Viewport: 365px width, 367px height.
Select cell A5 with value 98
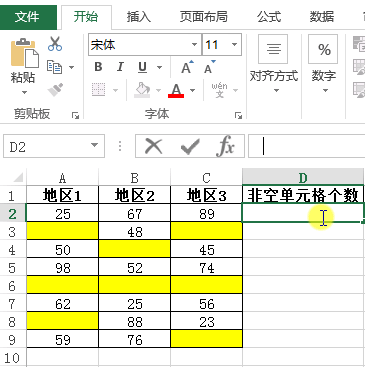point(63,267)
